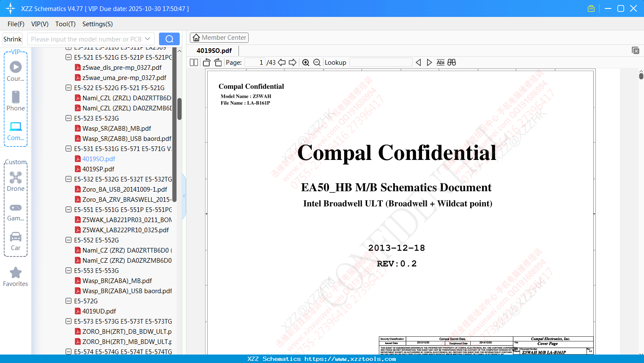Screen dimensions: 644x363
Task: Collapse the E5-522 E5-522G F5-521 folder
Action: 69,88
